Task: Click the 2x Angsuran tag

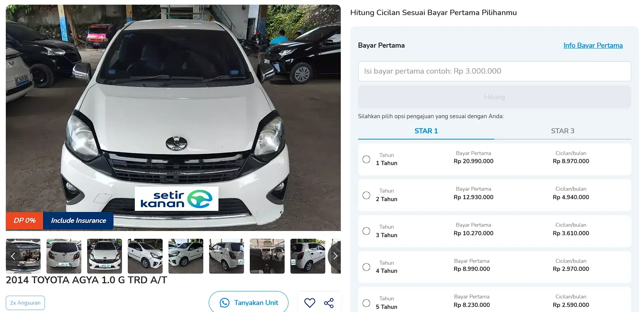Action: [x=25, y=303]
